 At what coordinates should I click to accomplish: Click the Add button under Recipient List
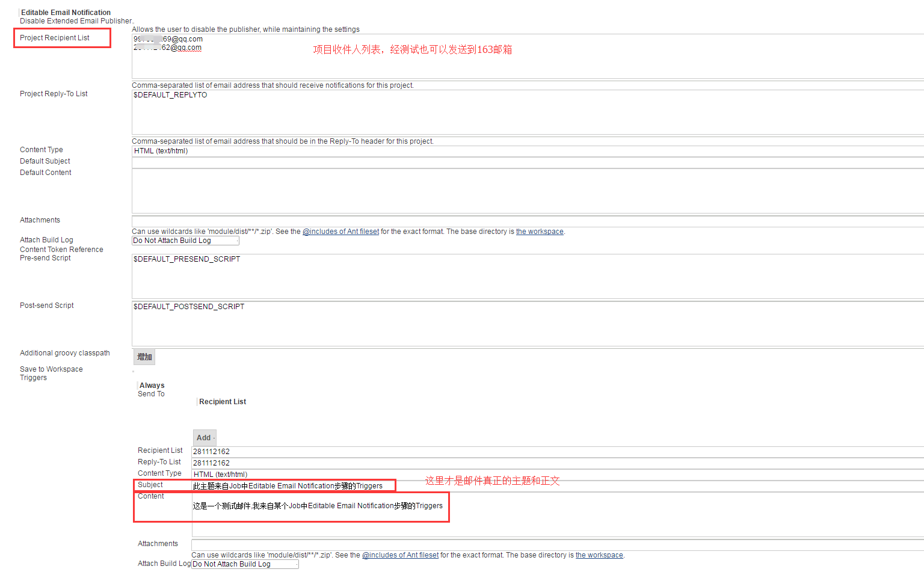coord(204,438)
